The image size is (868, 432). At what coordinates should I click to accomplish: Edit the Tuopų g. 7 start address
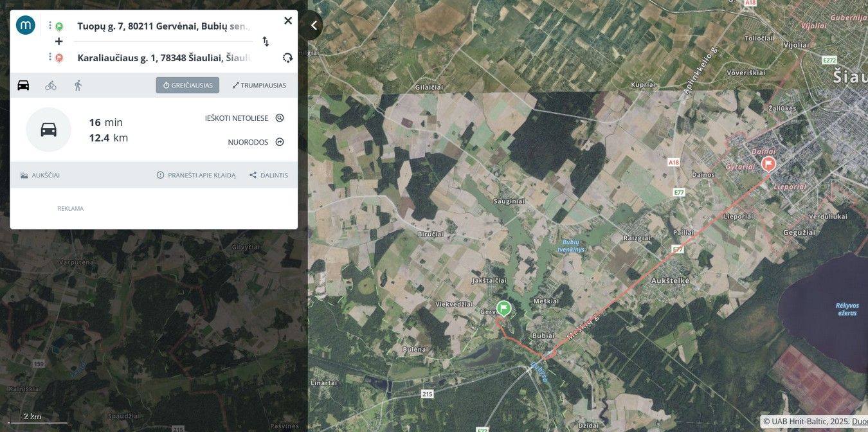click(x=163, y=26)
